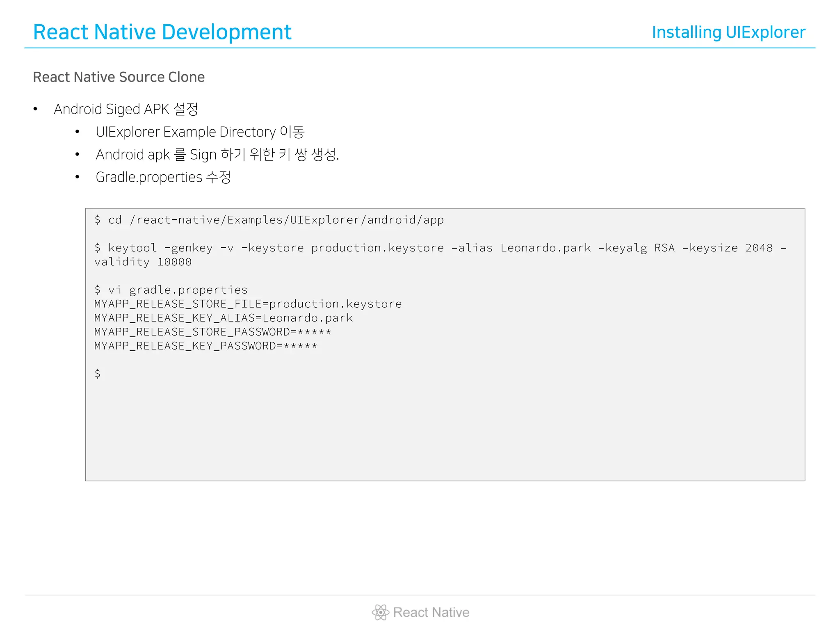Click the UIExplorer Example Directory 이동 bullet
Screen dimensions: 840x630
click(x=200, y=132)
